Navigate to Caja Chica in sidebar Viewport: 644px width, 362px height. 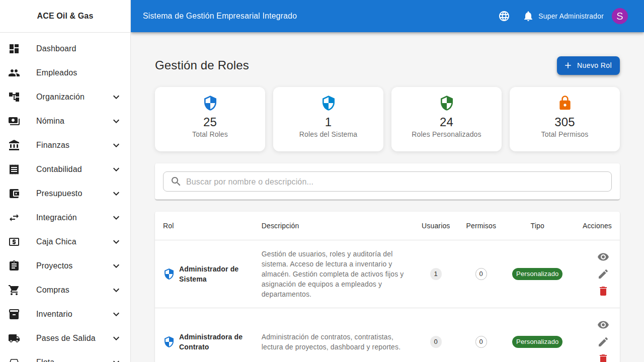pyautogui.click(x=56, y=242)
